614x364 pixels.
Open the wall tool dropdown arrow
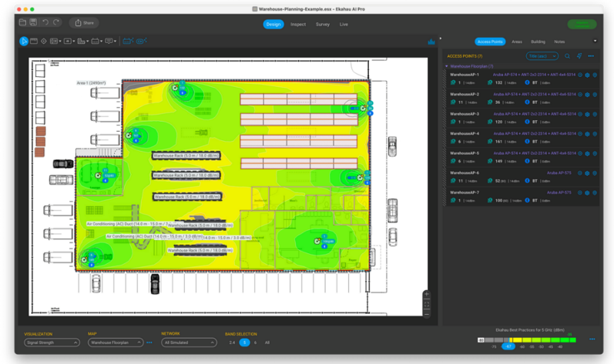(60, 42)
